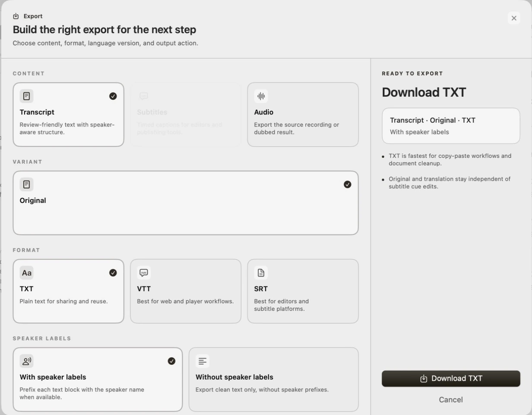This screenshot has height=415, width=532.
Task: Click 'Best for web and player workflows.' text
Action: [185, 301]
